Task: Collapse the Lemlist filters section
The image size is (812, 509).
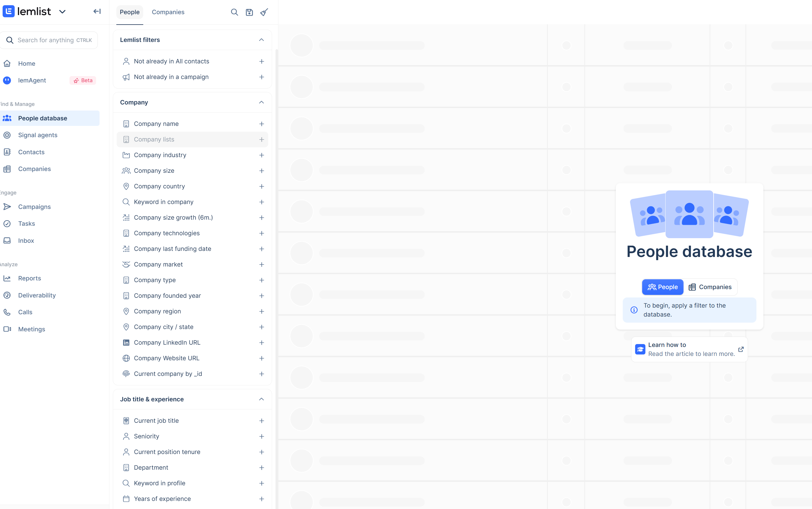Action: coord(262,40)
